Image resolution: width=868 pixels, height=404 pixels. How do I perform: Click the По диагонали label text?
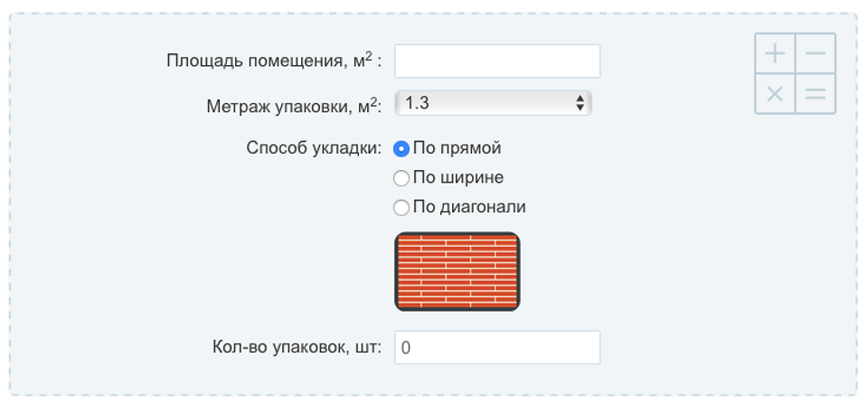pos(469,208)
